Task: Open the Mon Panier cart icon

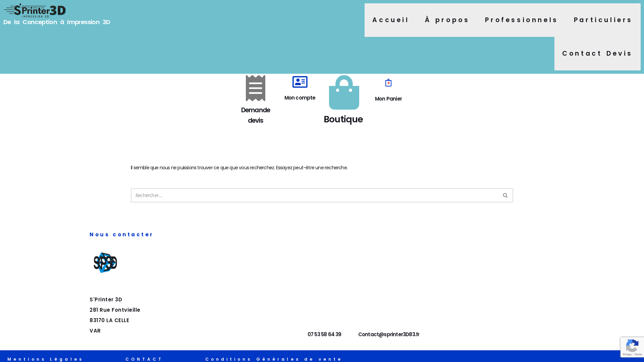Action: coord(388,83)
